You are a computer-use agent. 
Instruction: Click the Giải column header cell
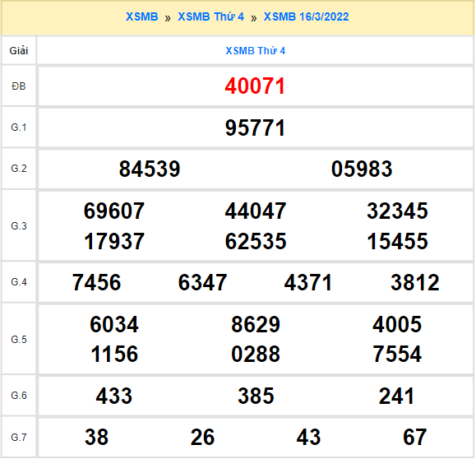(19, 51)
